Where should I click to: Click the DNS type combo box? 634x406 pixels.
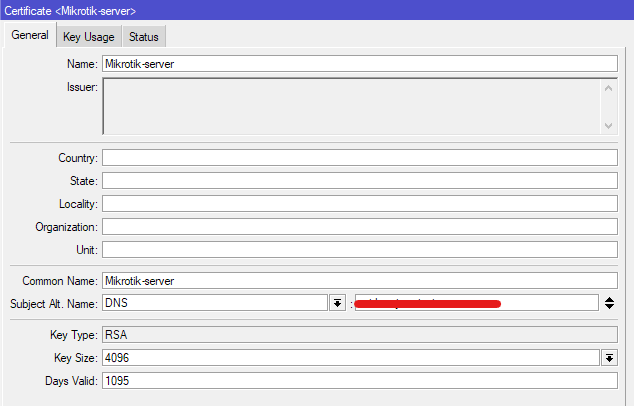coord(214,303)
